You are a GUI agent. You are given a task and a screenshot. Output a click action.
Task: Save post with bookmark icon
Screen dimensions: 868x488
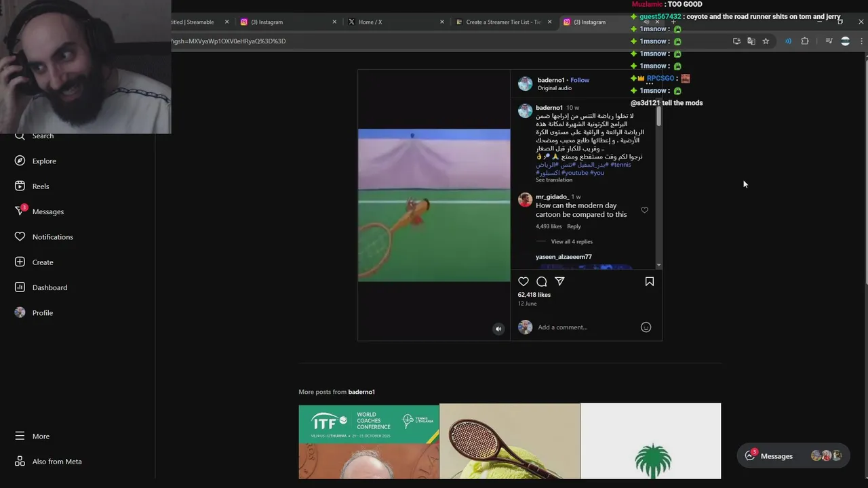(x=650, y=281)
